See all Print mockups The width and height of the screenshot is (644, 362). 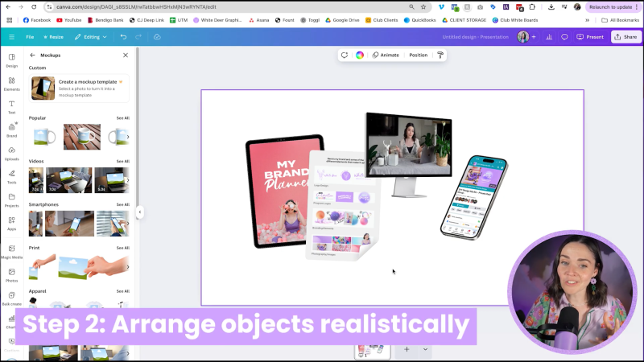[x=123, y=248]
